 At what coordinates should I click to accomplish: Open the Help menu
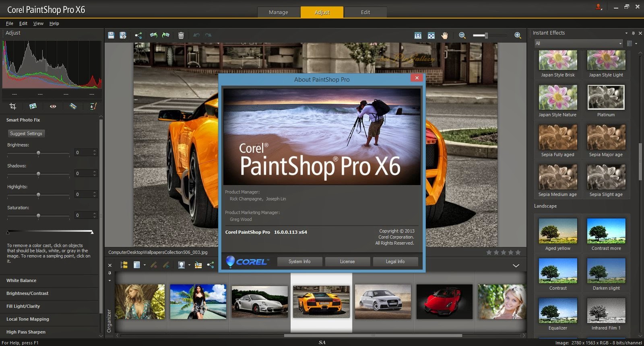(54, 23)
